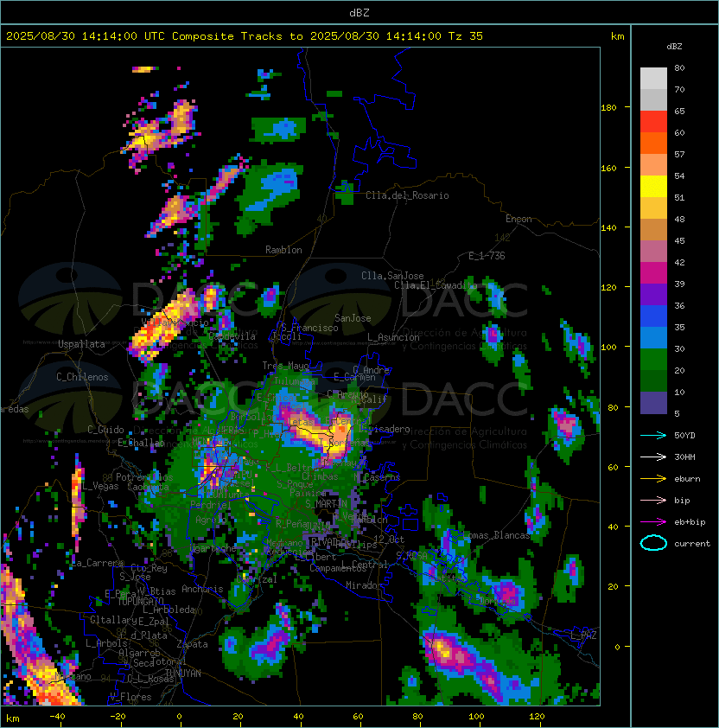Click the 'E_1-736' place label
The width and height of the screenshot is (719, 728).
click(x=487, y=256)
